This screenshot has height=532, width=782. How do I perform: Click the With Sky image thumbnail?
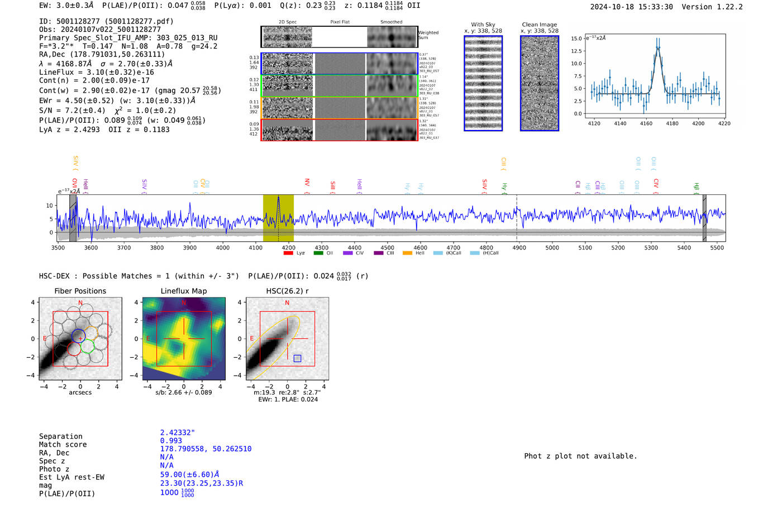pyautogui.click(x=483, y=83)
